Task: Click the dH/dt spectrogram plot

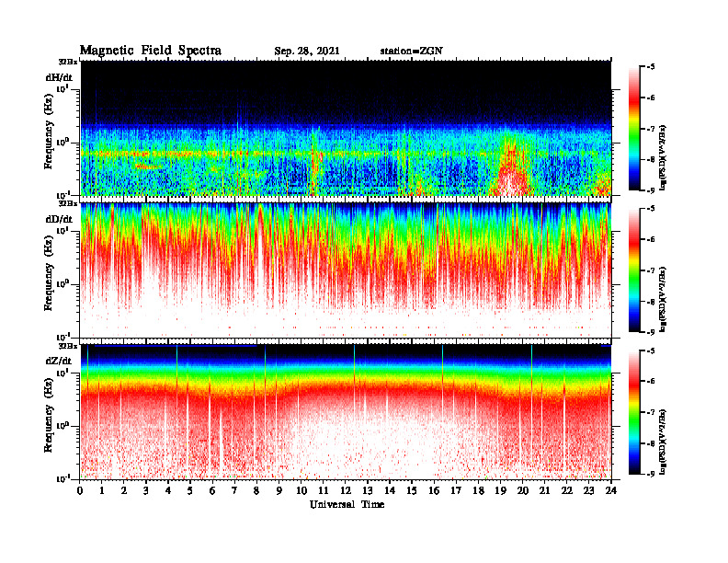Action: point(346,128)
